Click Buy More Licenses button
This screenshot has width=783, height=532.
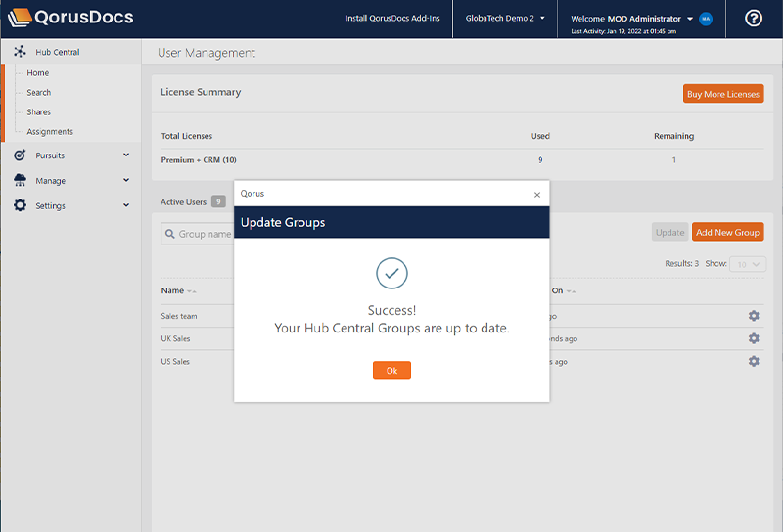[723, 94]
